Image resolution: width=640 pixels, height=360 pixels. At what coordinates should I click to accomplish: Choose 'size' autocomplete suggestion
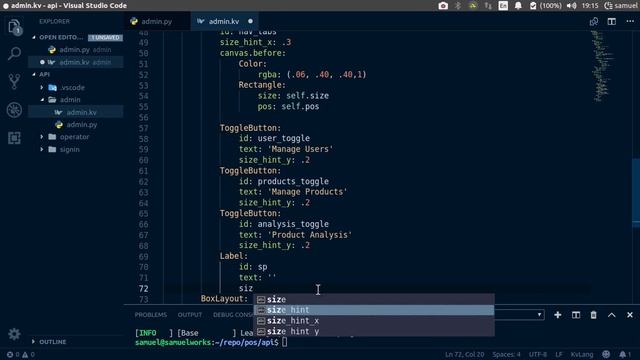coord(374,299)
